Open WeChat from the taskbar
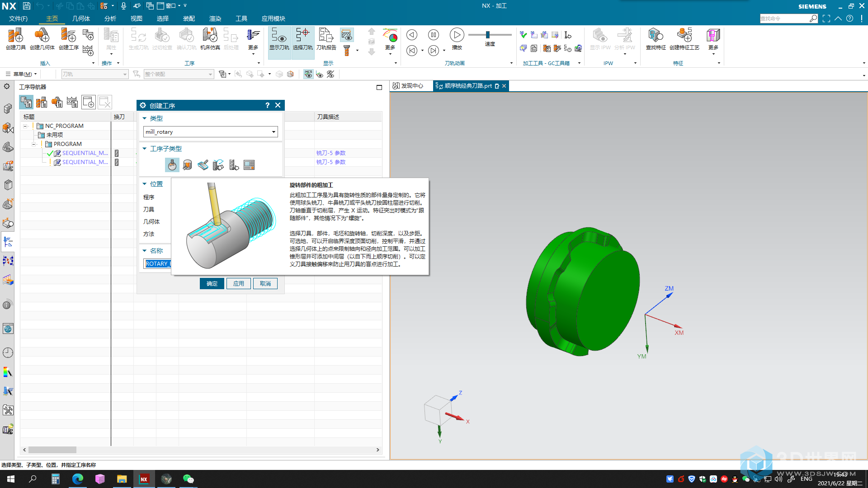Screen dimensions: 868x488 pyautogui.click(x=188, y=479)
